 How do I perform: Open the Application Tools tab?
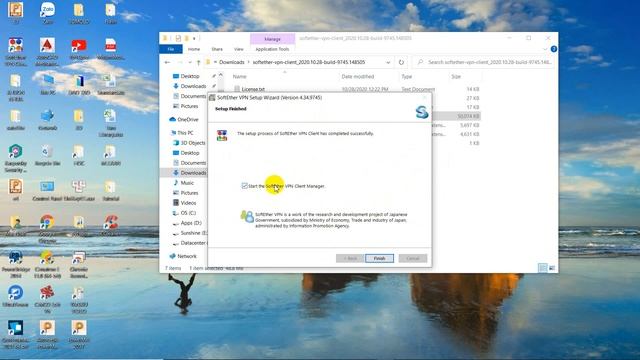(272, 49)
